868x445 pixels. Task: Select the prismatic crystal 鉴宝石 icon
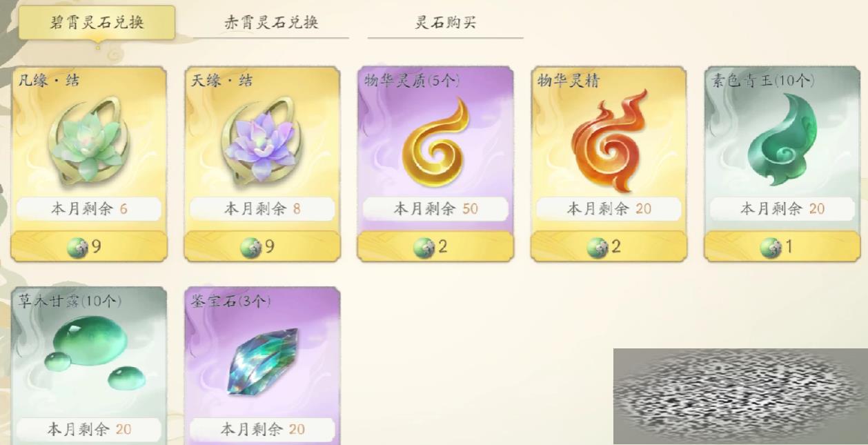(x=262, y=362)
